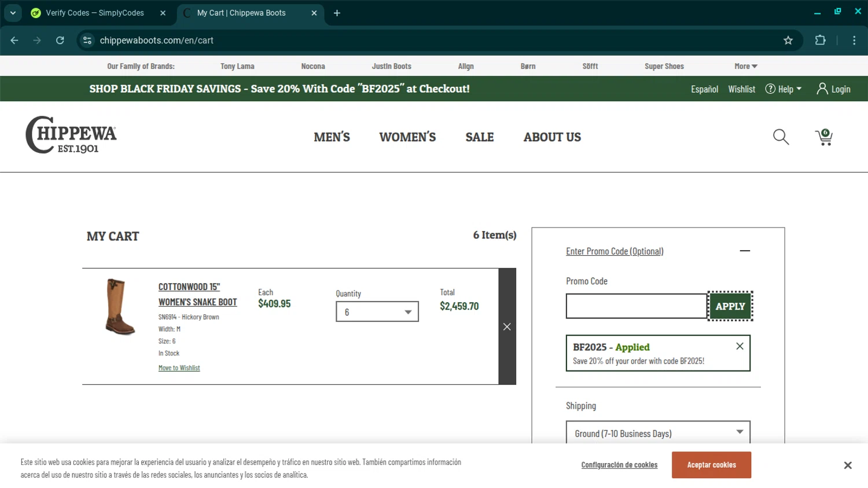This screenshot has width=868, height=488.
Task: Expand the More brands dropdown
Action: click(x=746, y=66)
